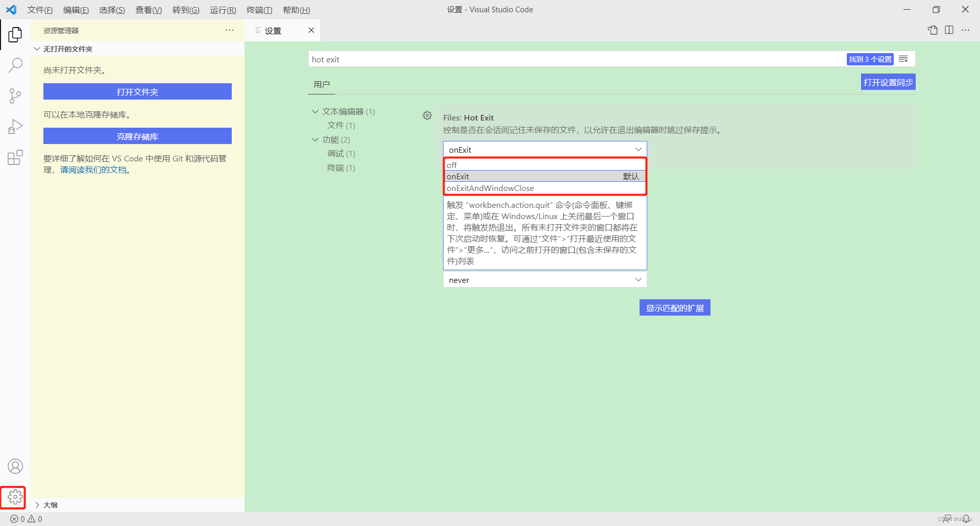The width and height of the screenshot is (980, 526).
Task: Open the 运行(R) menu
Action: coord(223,10)
